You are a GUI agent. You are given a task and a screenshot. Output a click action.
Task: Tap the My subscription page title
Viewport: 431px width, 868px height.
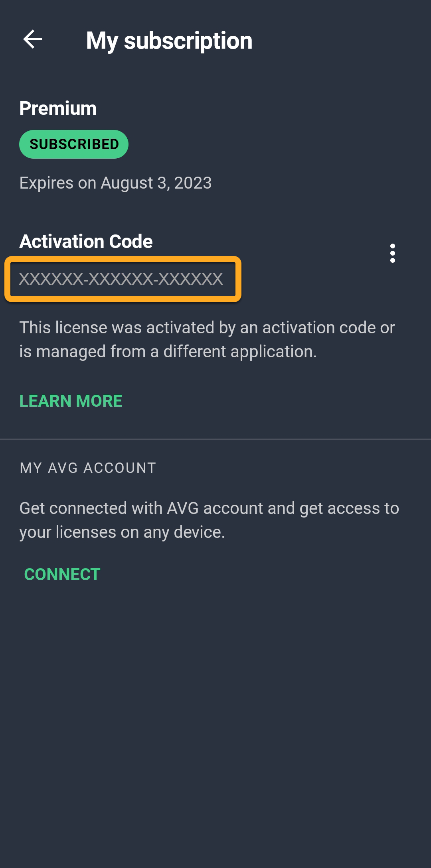point(169,41)
